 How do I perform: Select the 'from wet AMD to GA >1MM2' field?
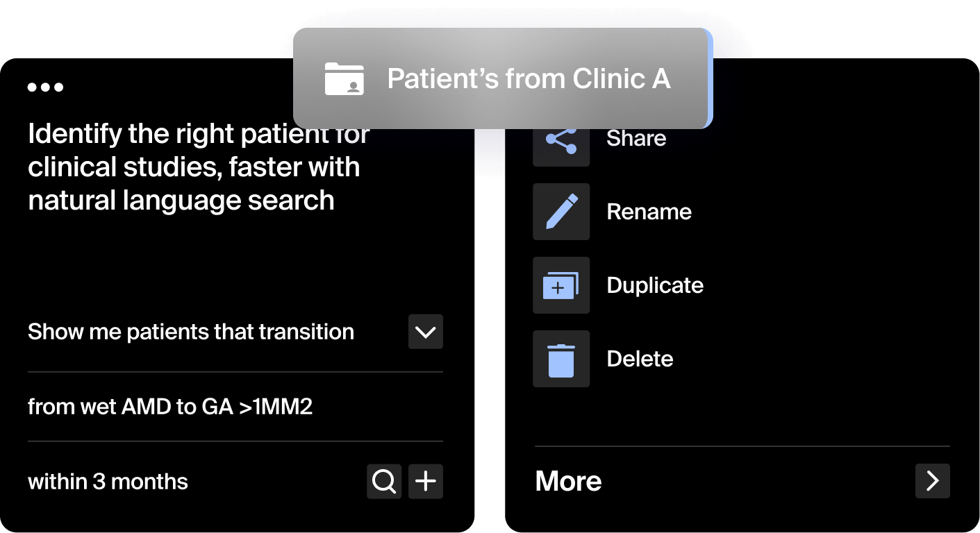[169, 407]
